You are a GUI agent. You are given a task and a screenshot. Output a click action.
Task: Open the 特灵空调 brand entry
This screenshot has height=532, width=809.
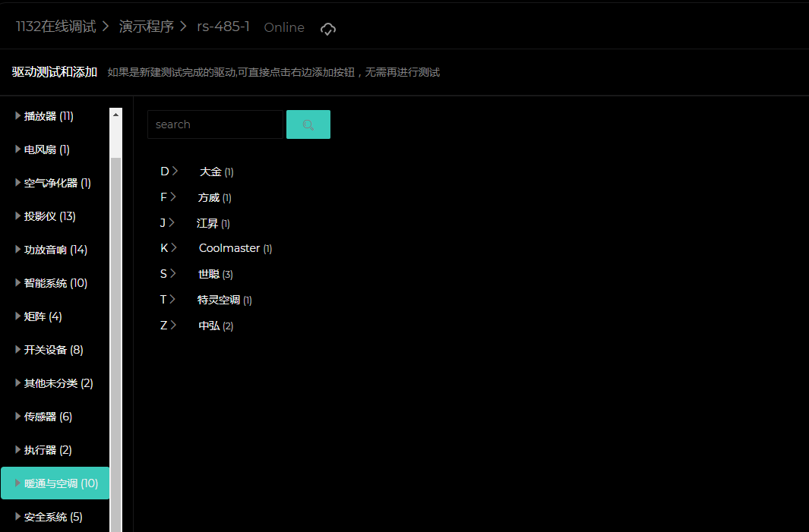tap(219, 300)
